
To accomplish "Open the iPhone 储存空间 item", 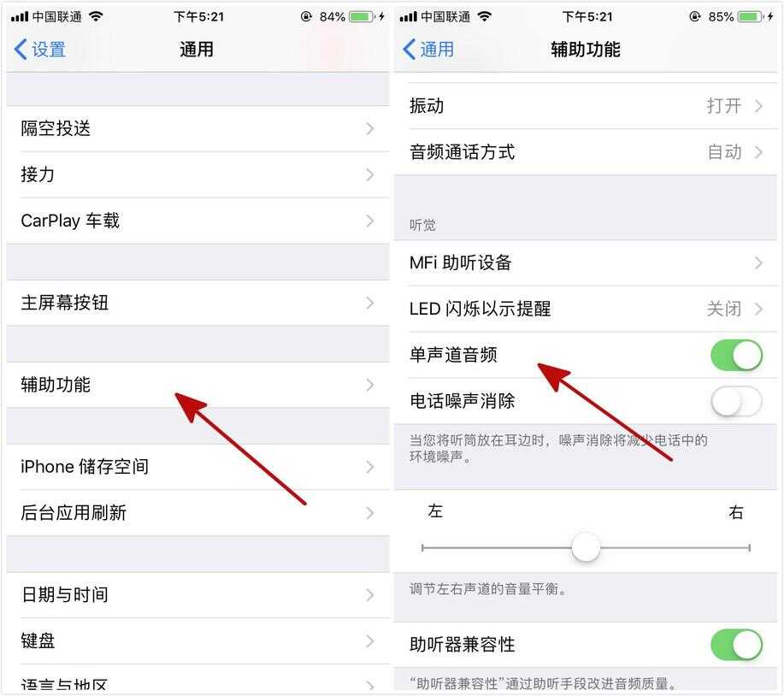I will click(x=198, y=467).
